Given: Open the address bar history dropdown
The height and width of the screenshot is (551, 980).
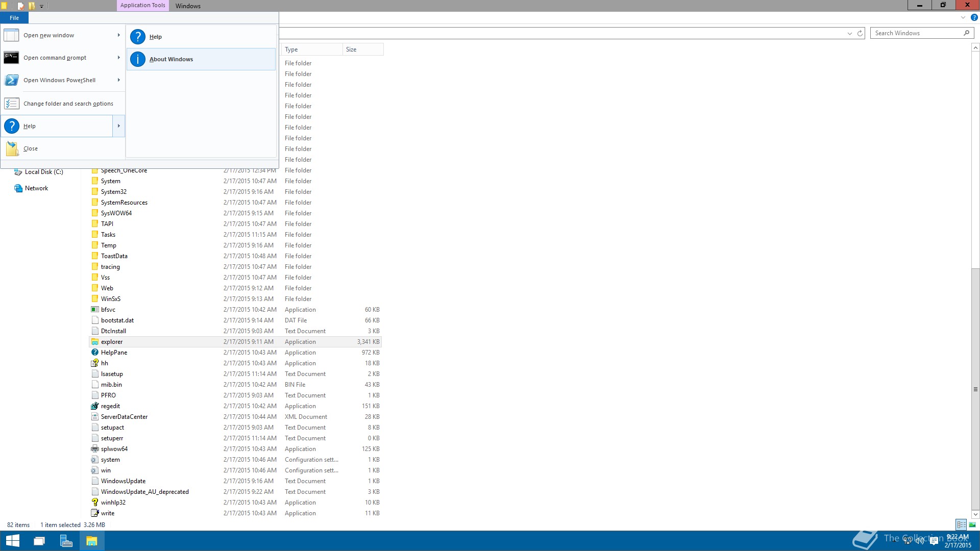Looking at the screenshot, I should click(850, 33).
